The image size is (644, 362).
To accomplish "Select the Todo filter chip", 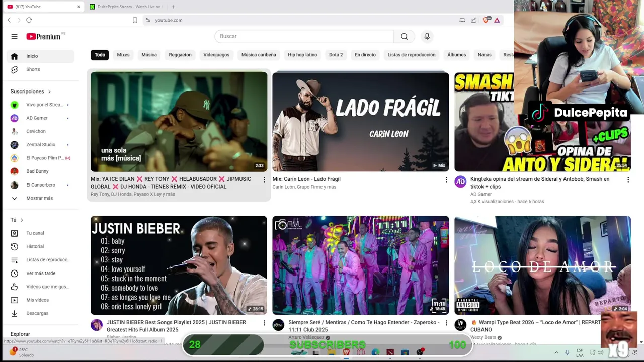I will pos(100,55).
